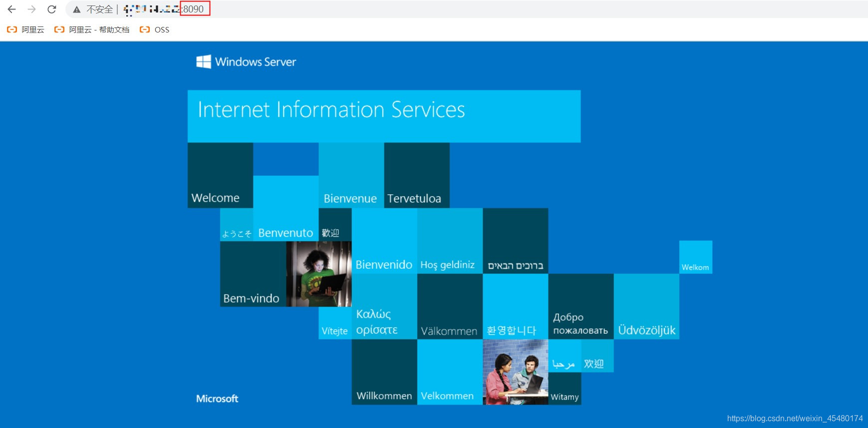Image resolution: width=868 pixels, height=428 pixels.
Task: Click the browser back arrow
Action: [x=12, y=9]
